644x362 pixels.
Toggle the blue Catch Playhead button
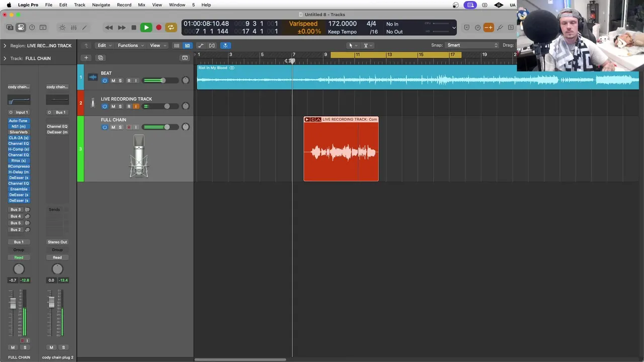(225, 46)
